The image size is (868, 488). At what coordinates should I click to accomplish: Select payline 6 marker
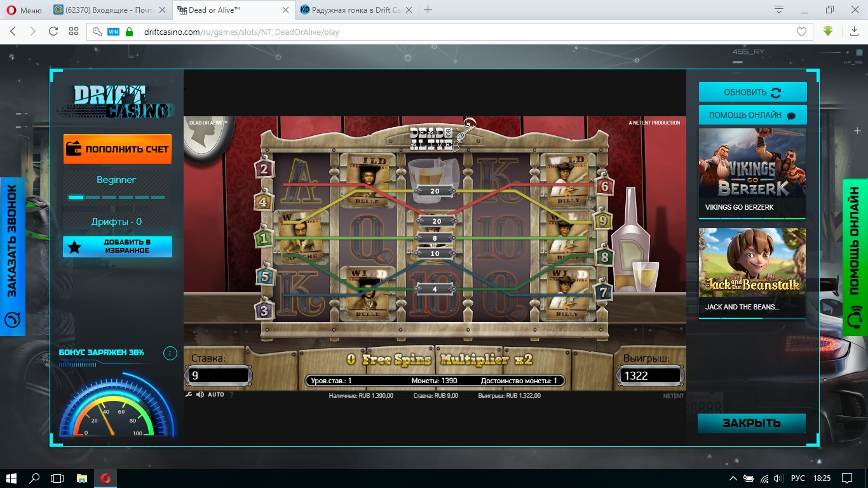click(604, 186)
